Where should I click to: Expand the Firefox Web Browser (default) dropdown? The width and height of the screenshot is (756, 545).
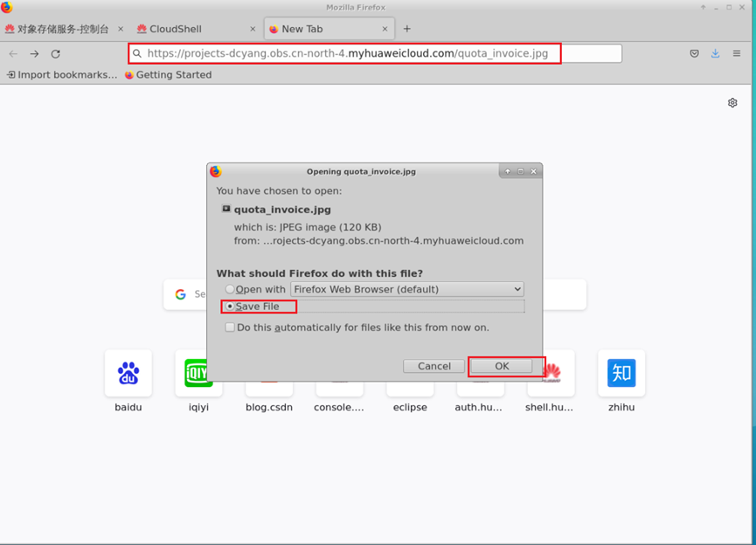(x=407, y=289)
